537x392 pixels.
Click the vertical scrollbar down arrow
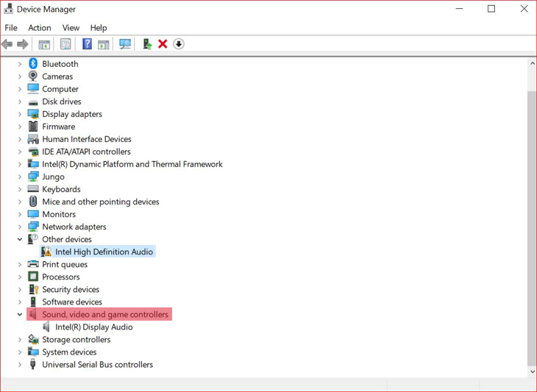click(533, 372)
